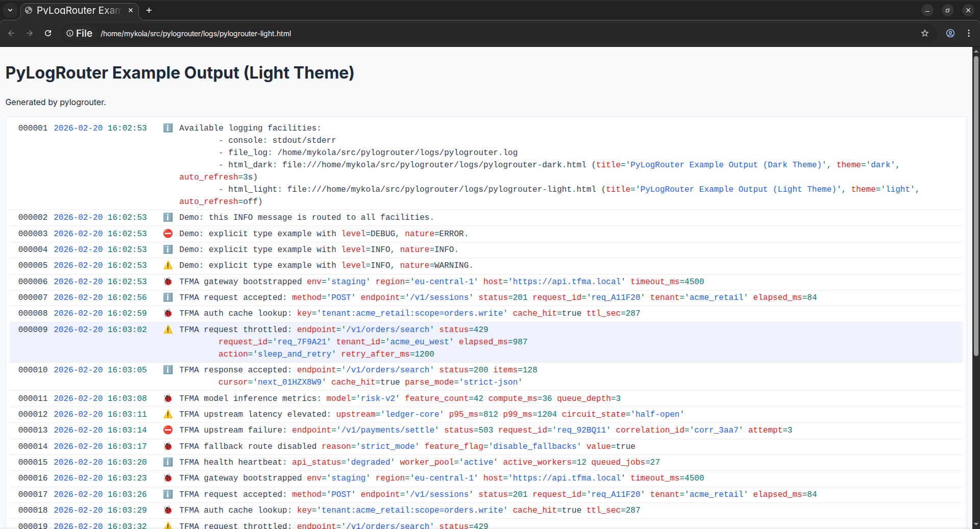Click the info icon on log row 000010
980x529 pixels.
pos(167,370)
